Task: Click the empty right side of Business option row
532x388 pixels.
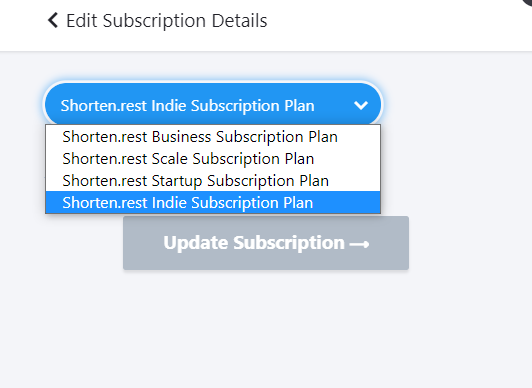Action: 360,137
